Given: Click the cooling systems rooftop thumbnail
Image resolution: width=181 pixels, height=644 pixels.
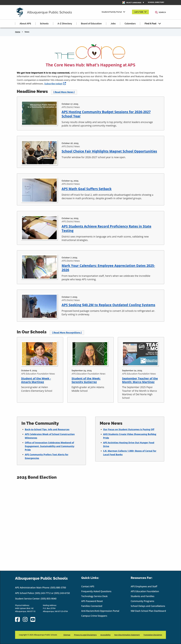Looking at the screenshot, I should (39, 306).
